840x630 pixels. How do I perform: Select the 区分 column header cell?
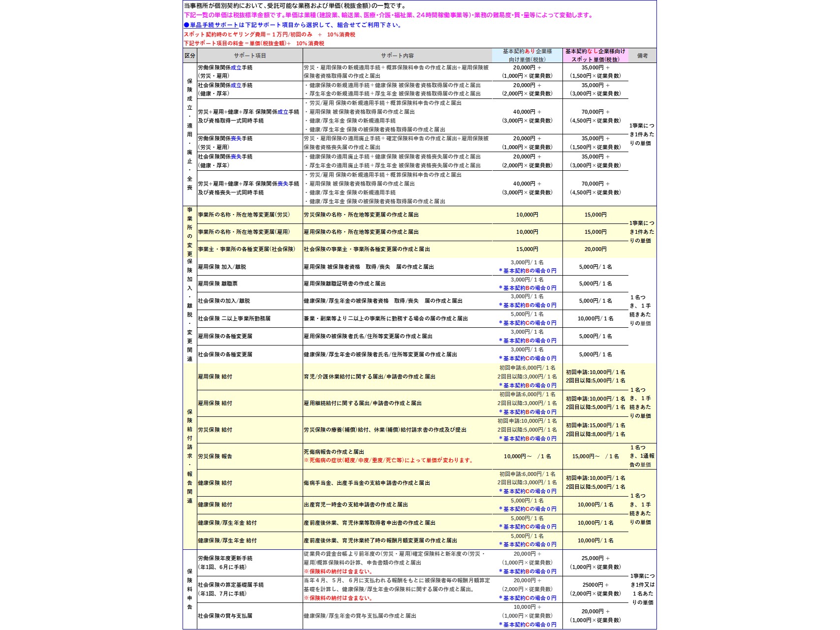click(x=190, y=56)
